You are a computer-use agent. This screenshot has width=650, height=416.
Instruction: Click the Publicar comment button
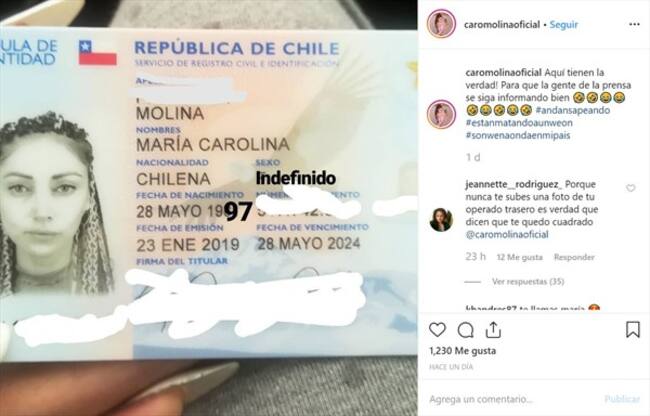point(622,399)
